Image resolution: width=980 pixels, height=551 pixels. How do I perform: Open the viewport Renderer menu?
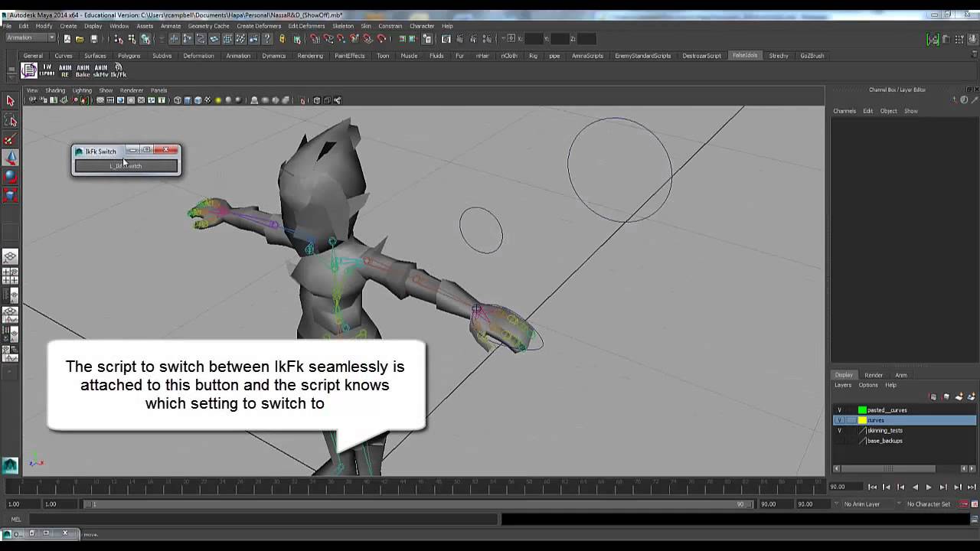[x=132, y=90]
